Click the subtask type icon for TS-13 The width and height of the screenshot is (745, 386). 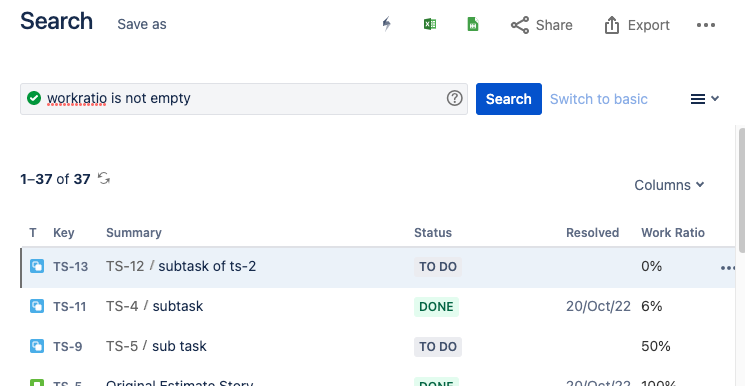[37, 266]
